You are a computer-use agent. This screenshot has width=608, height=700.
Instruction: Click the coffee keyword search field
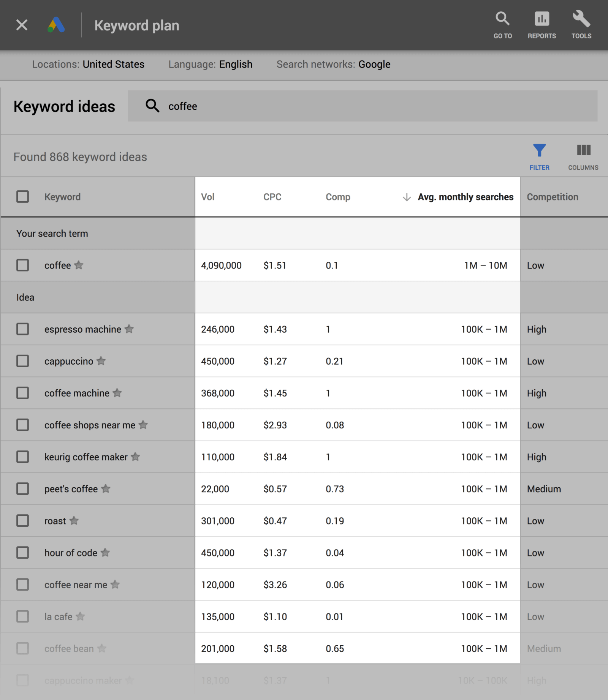363,106
